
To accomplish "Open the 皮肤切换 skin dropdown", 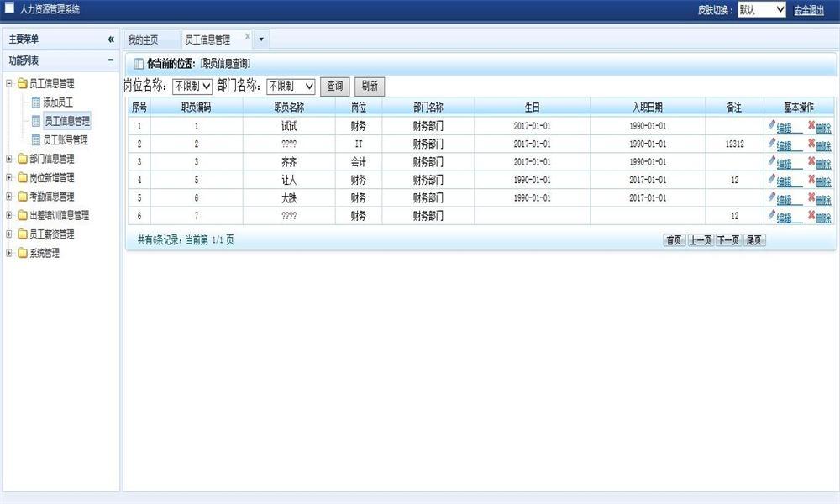I will tap(762, 9).
